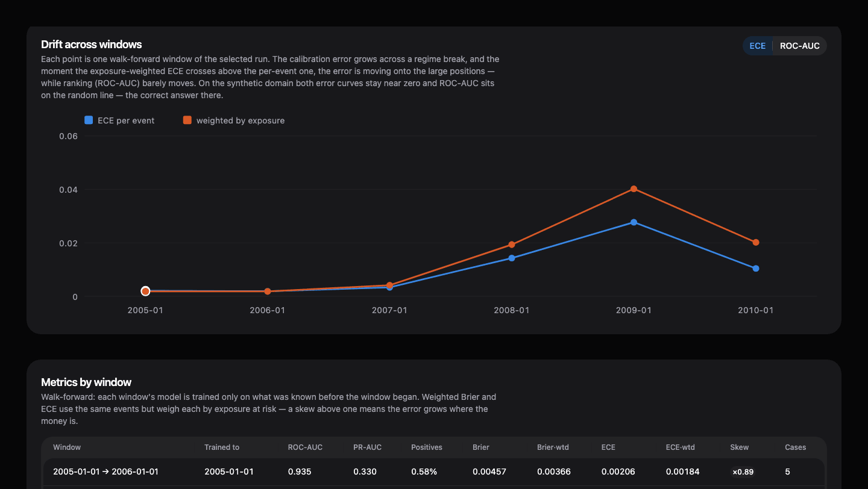
Task: Click the ECE-wtd value 0.00184
Action: coord(683,472)
